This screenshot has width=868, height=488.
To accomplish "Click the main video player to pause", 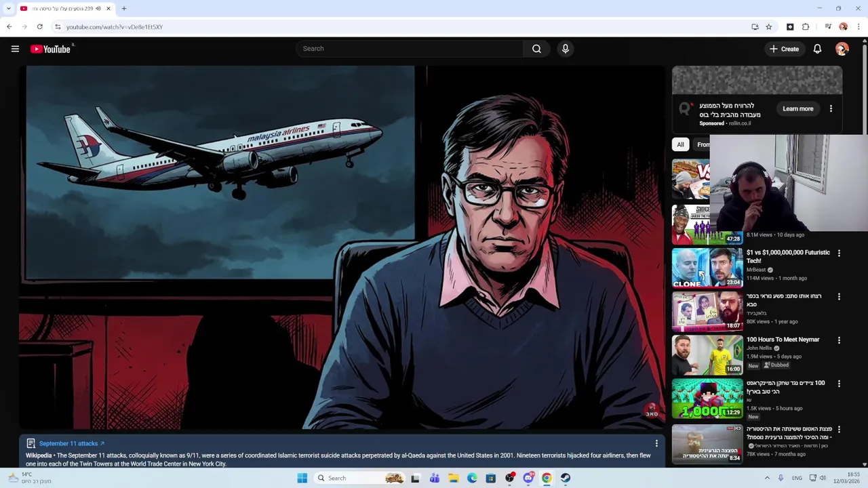I will [342, 247].
